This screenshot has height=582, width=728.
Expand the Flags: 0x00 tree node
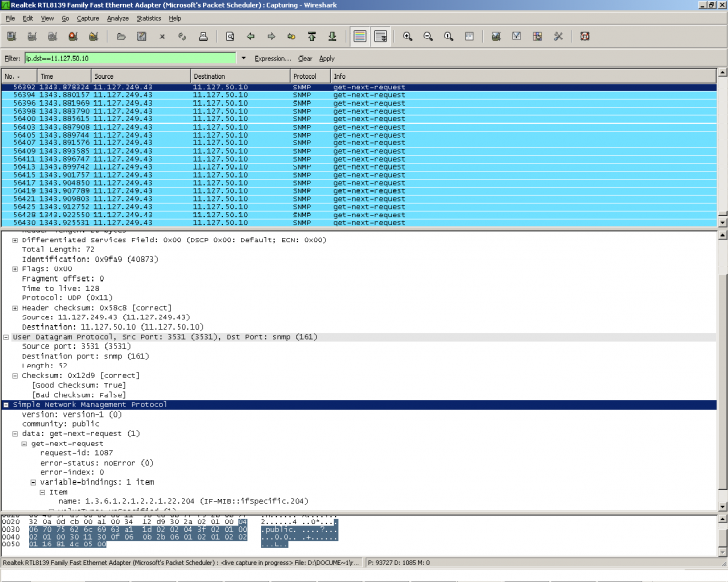point(14,269)
